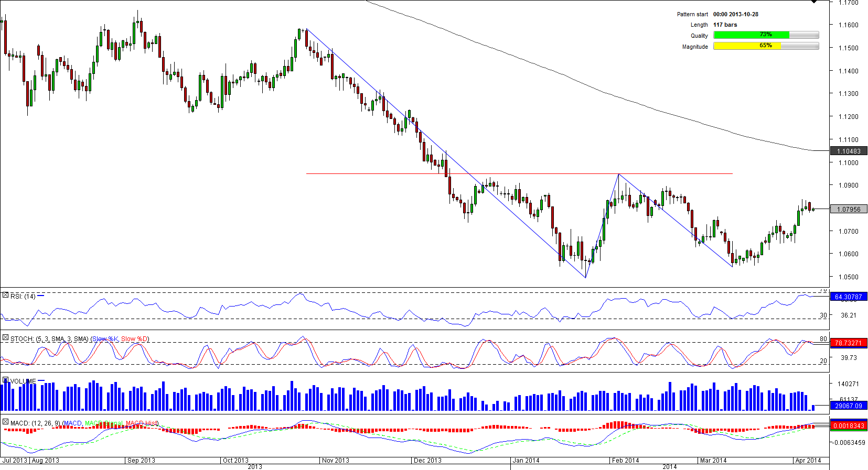Click the Pattern start label
868x470 pixels.
click(692, 14)
